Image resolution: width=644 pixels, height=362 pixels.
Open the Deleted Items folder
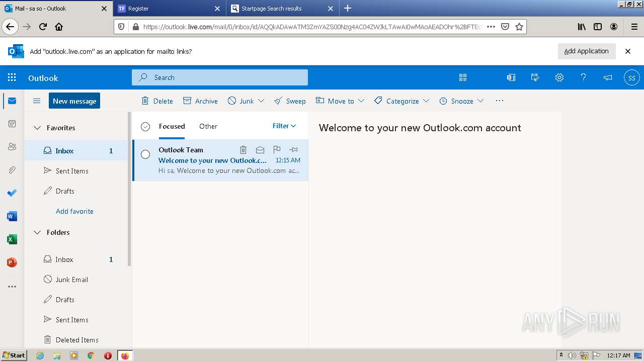pyautogui.click(x=76, y=340)
